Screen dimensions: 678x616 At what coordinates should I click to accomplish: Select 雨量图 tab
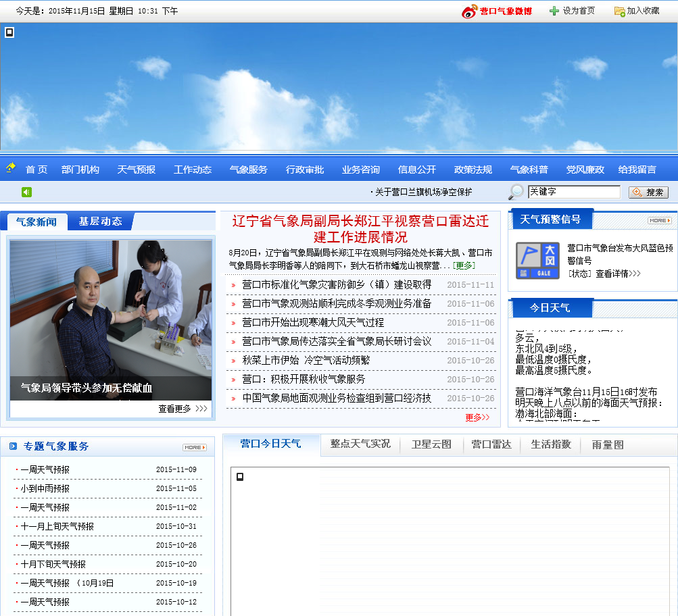pos(608,444)
